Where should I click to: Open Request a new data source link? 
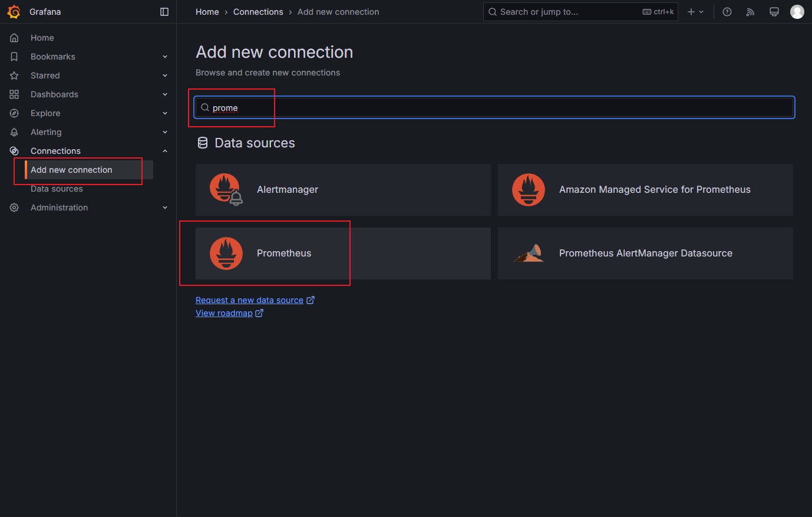coord(249,300)
